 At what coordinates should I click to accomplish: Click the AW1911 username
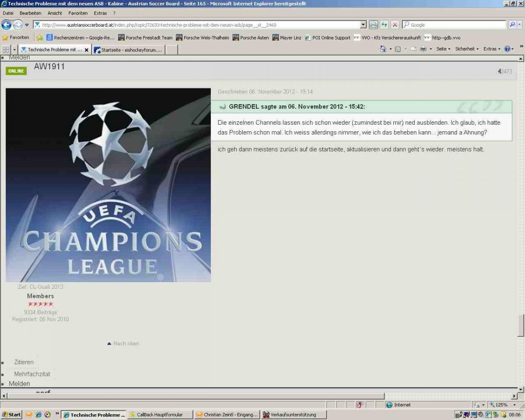(49, 66)
